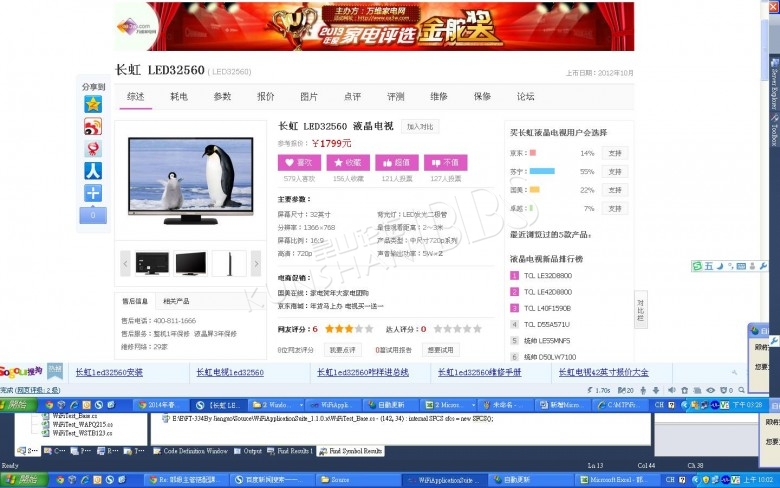Open the 报价 tab
This screenshot has width=780, height=488.
pos(266,97)
